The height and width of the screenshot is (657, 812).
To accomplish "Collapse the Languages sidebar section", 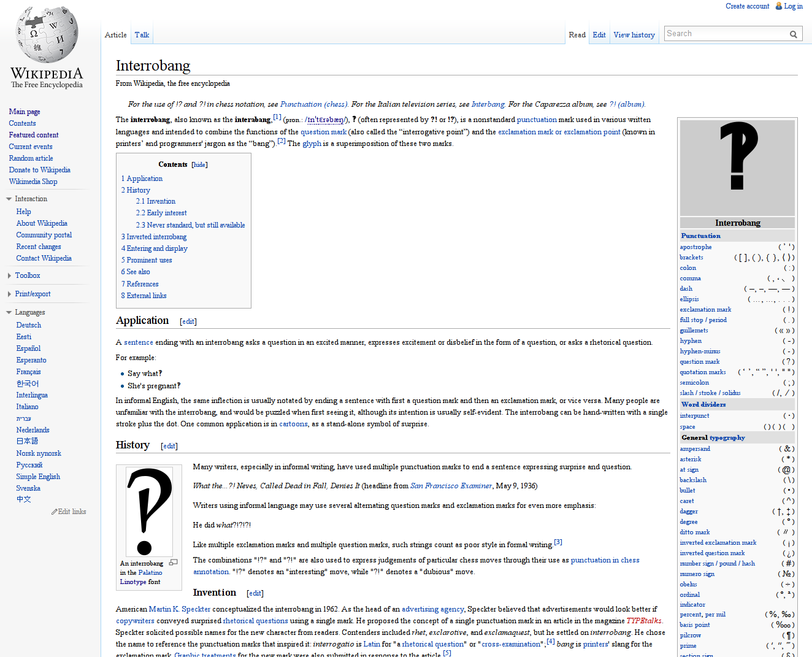I will [x=9, y=312].
